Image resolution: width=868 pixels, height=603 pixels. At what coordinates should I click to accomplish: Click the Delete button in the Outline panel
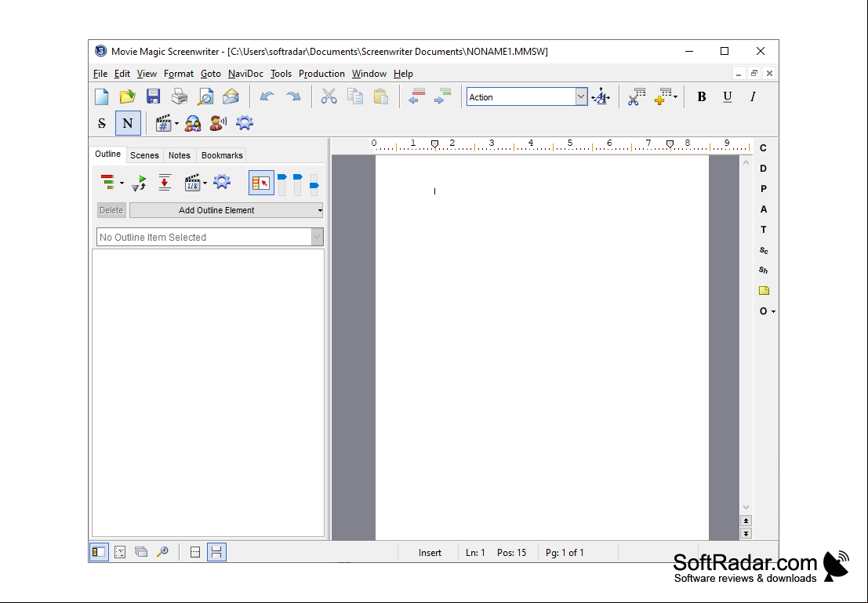(x=111, y=210)
